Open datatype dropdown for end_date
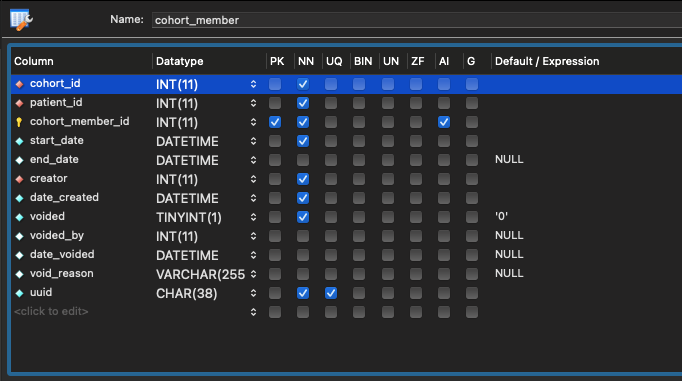 [x=253, y=160]
